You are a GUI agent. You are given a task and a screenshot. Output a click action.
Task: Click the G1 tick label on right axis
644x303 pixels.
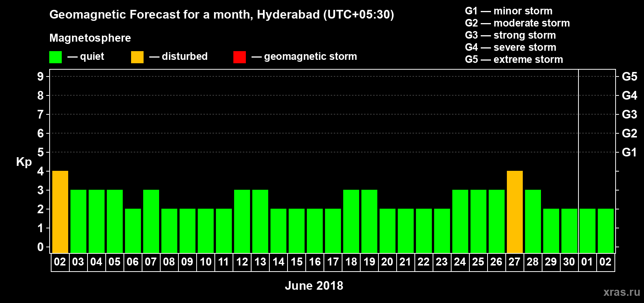click(630, 152)
